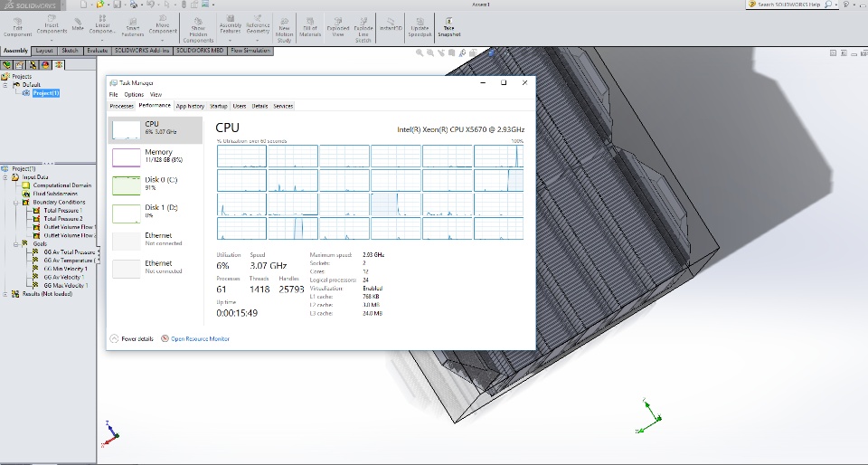
Task: Click Edit Component in Assembly ribbon
Action: click(x=18, y=27)
